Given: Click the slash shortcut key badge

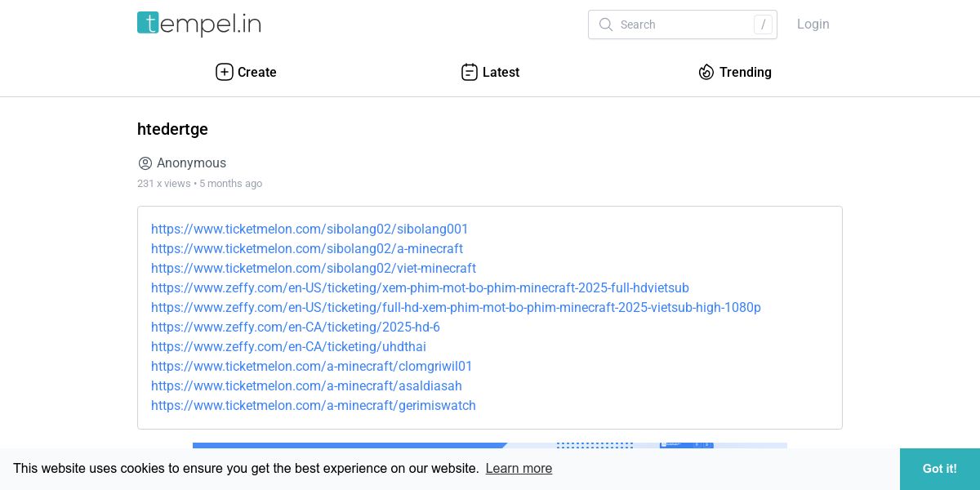Looking at the screenshot, I should click(763, 24).
